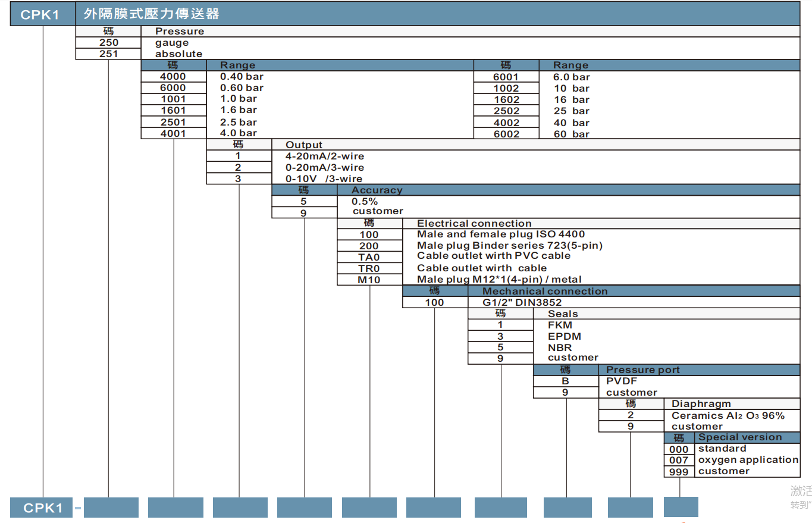
Task: Click the Output section heading
Action: coord(304,145)
